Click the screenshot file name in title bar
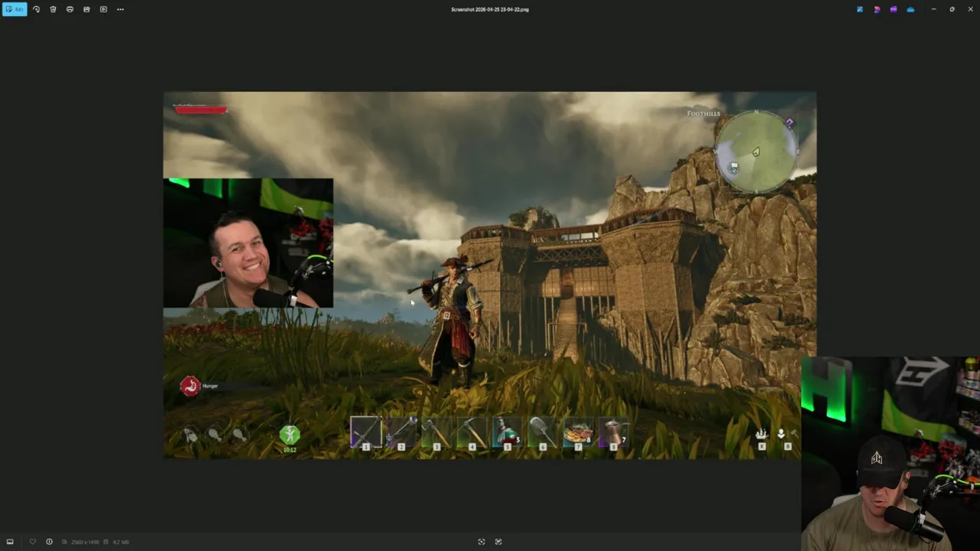980x551 pixels. [490, 9]
